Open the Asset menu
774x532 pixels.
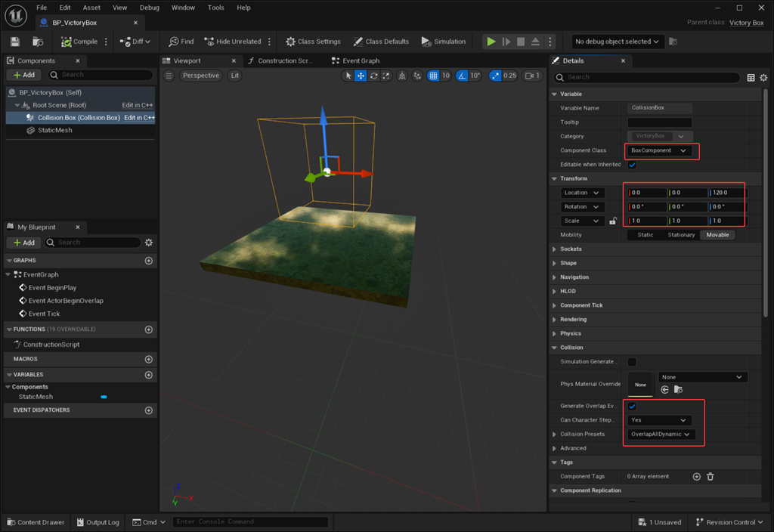[x=91, y=8]
